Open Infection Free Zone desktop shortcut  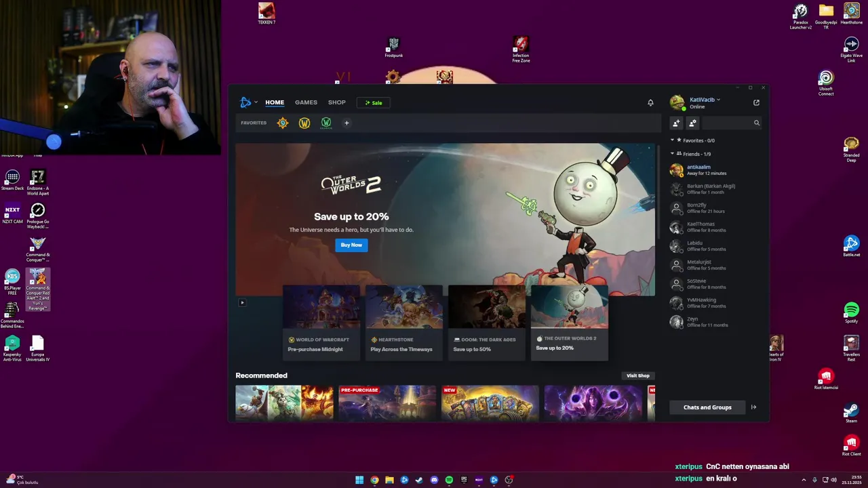(521, 49)
